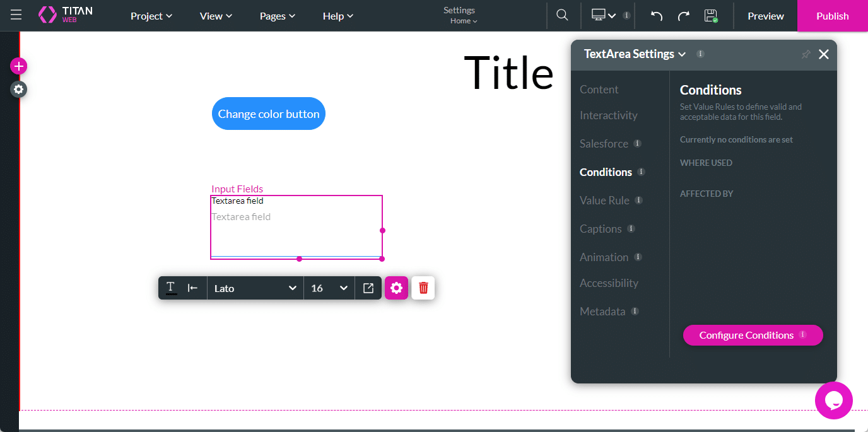
Task: Click the pink gear settings icon in toolbar
Action: pyautogui.click(x=396, y=288)
